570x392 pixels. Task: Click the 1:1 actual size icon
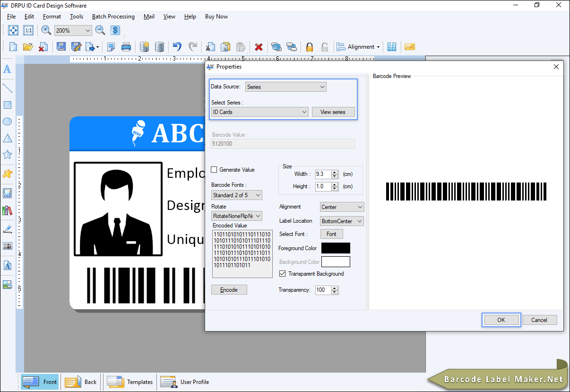coord(28,30)
